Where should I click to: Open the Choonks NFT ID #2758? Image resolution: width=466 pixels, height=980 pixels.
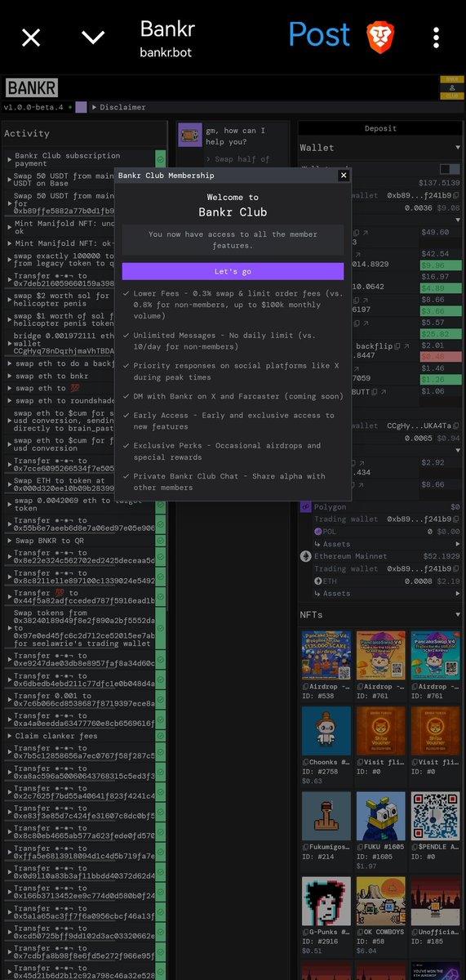point(326,731)
